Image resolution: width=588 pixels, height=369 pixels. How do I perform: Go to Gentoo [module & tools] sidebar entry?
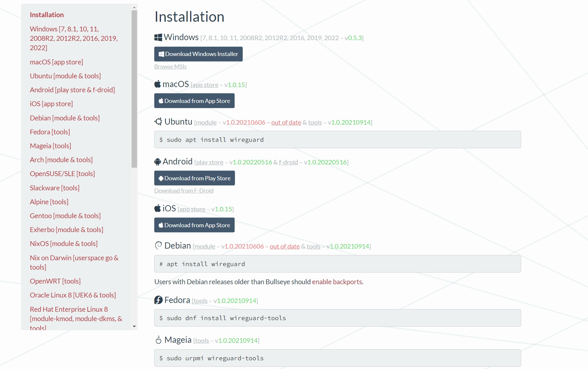(x=65, y=216)
